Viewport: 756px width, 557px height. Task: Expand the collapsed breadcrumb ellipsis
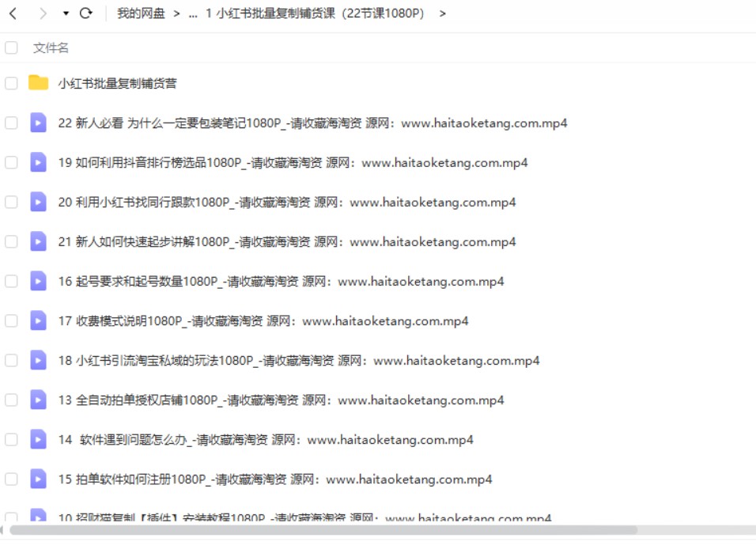193,14
